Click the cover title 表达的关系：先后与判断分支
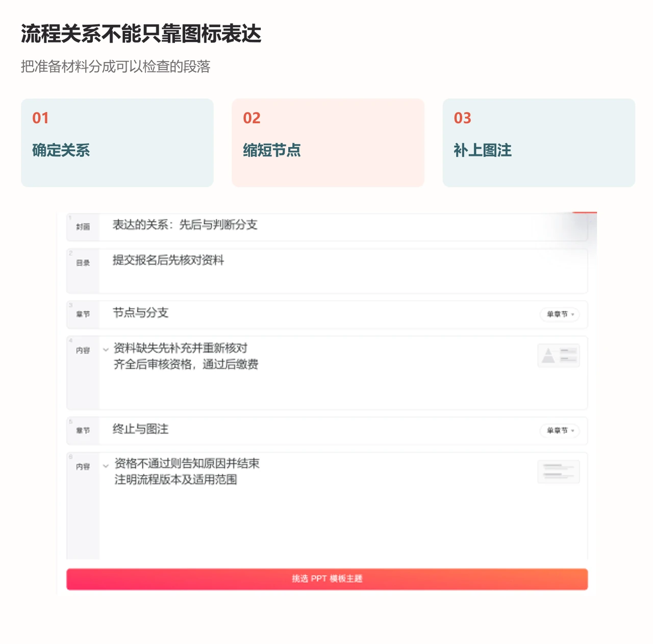 point(185,225)
